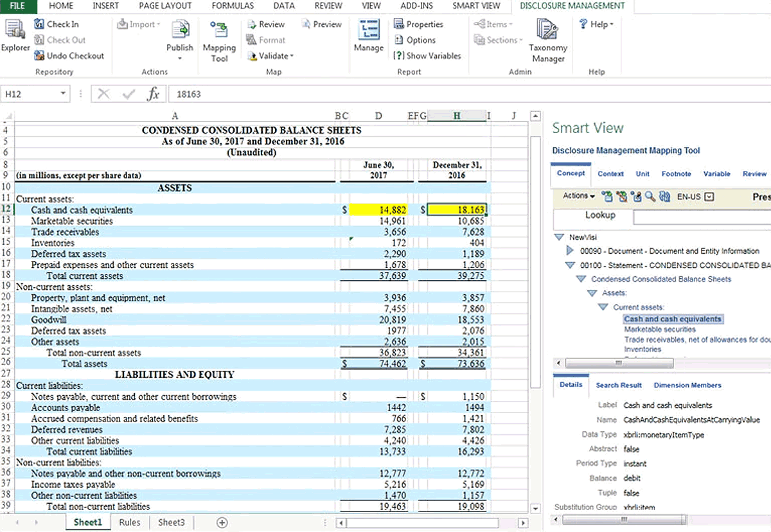The width and height of the screenshot is (771, 532).
Task: Click the Check In icon
Action: coord(40,24)
